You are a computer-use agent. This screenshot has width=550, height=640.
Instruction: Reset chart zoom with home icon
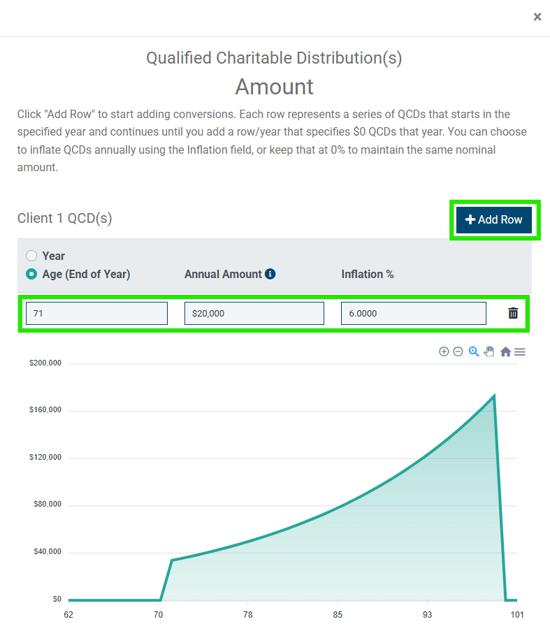coord(505,351)
